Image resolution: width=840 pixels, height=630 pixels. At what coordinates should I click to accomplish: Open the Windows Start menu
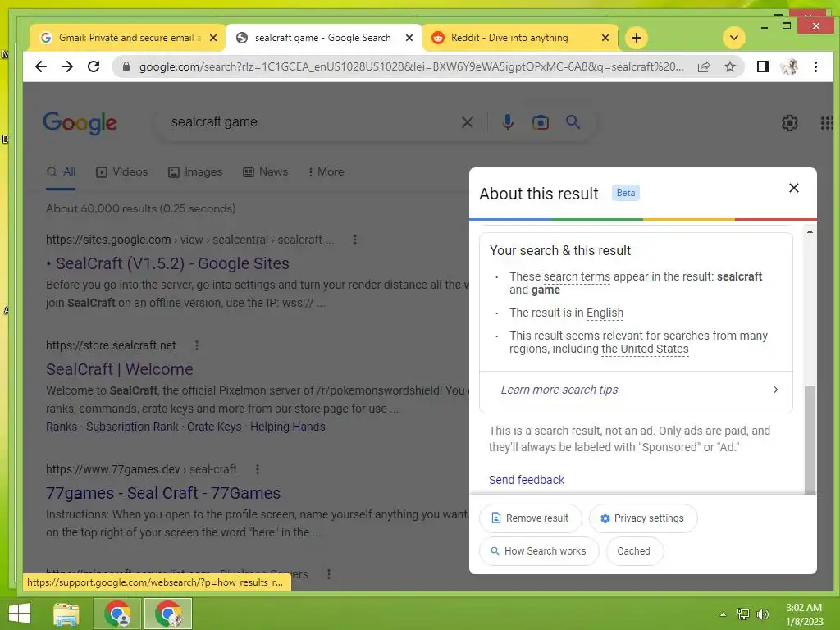pyautogui.click(x=20, y=614)
